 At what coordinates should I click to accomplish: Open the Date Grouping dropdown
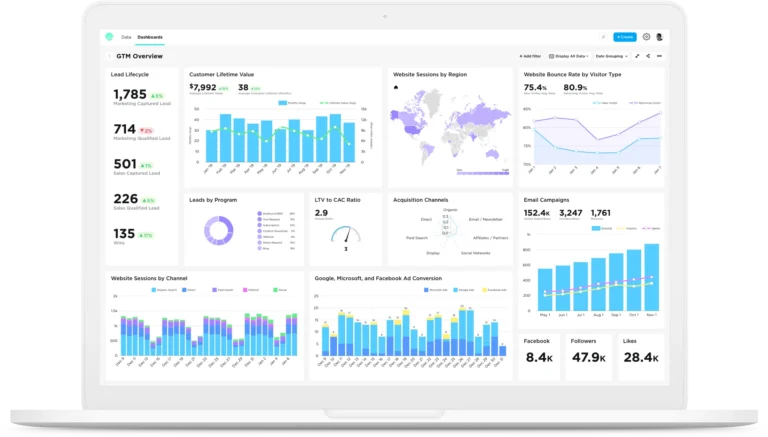tap(611, 56)
